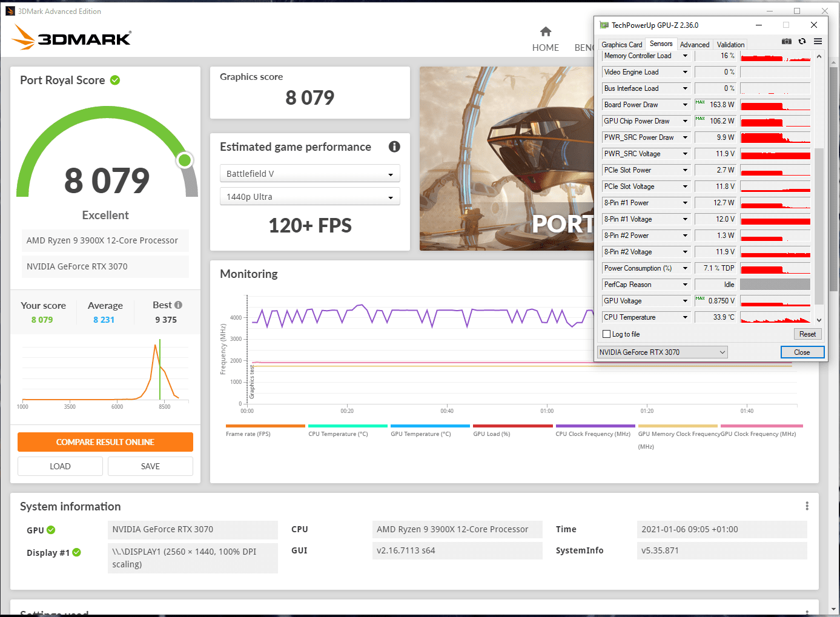840x617 pixels.
Task: Click info icon beside Estimated game performance
Action: (394, 147)
